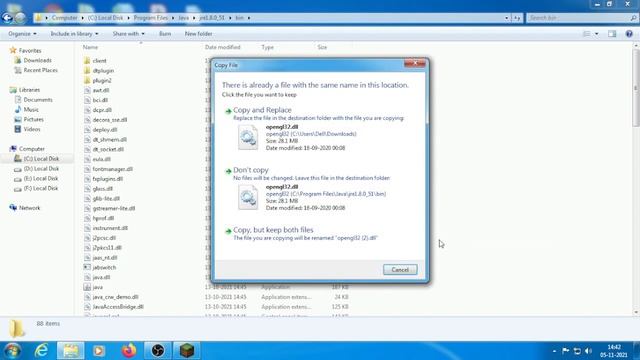Open Minecraft block icon on taskbar
This screenshot has width=640, height=360.
[x=187, y=351]
